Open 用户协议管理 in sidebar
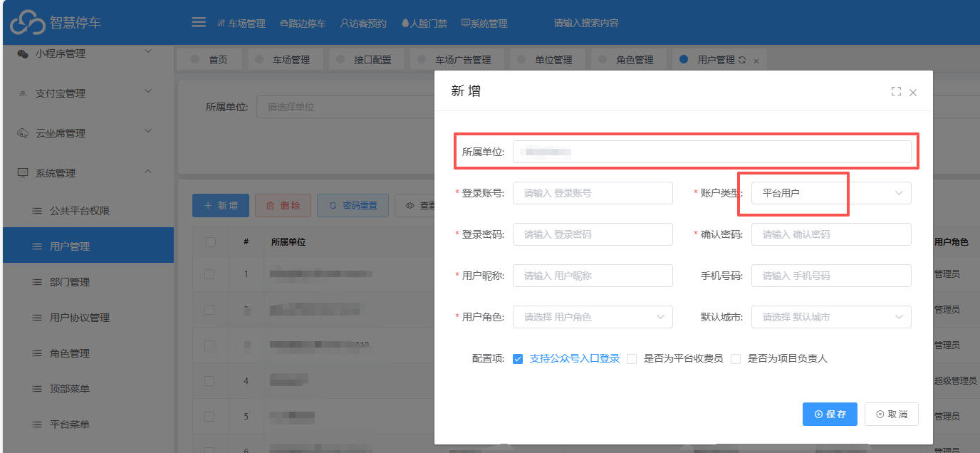Viewport: 980px width, 453px height. click(88, 318)
